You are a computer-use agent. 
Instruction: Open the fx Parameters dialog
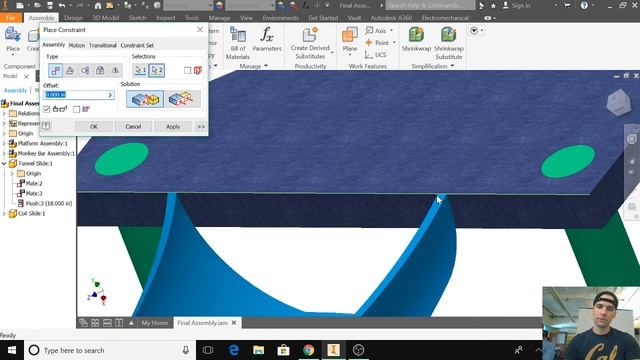tap(267, 40)
